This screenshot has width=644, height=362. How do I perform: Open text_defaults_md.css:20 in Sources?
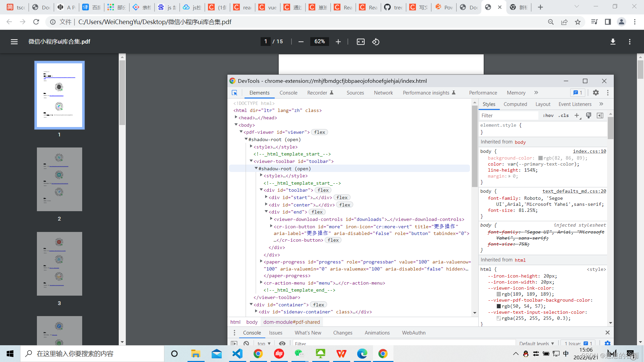[x=574, y=191]
